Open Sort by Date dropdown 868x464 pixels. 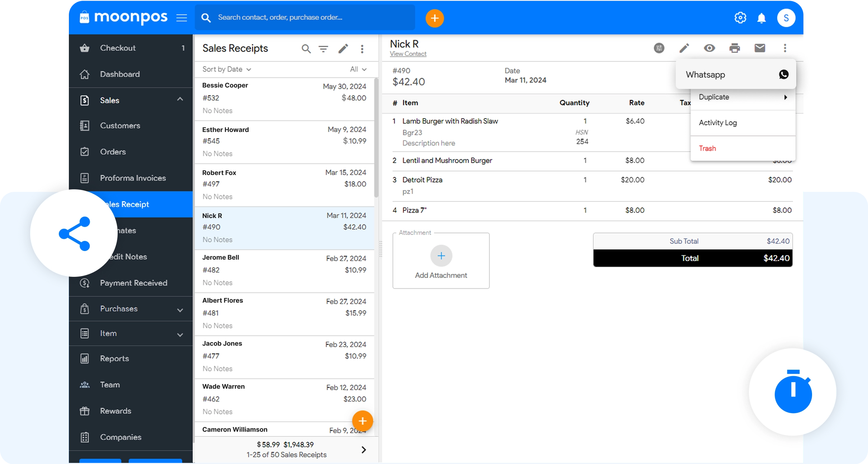click(226, 69)
